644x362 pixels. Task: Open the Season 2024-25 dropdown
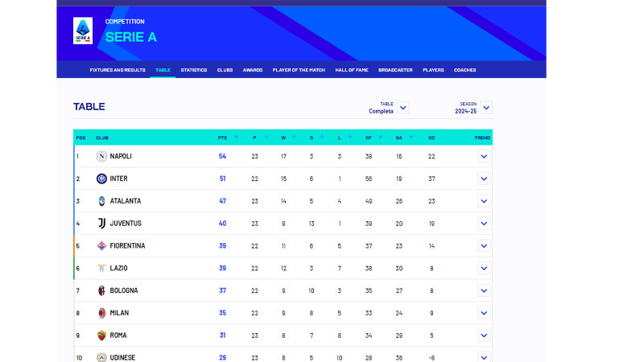[x=486, y=108]
